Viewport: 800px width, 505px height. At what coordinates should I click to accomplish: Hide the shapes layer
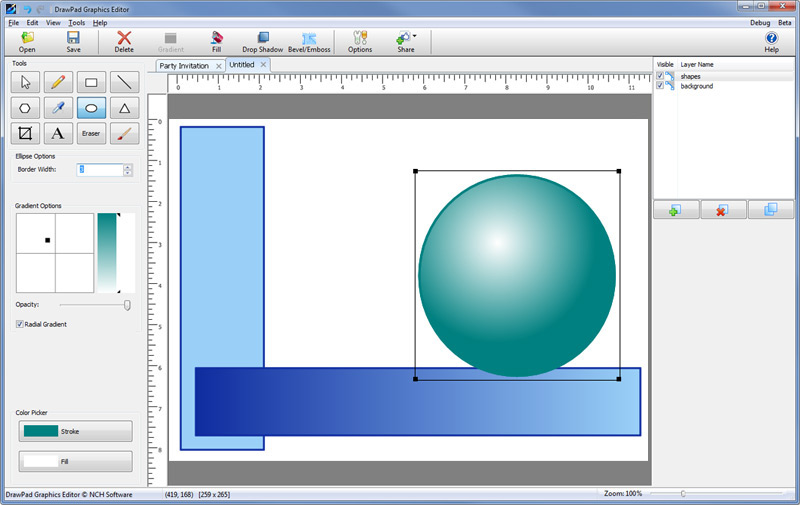point(659,76)
